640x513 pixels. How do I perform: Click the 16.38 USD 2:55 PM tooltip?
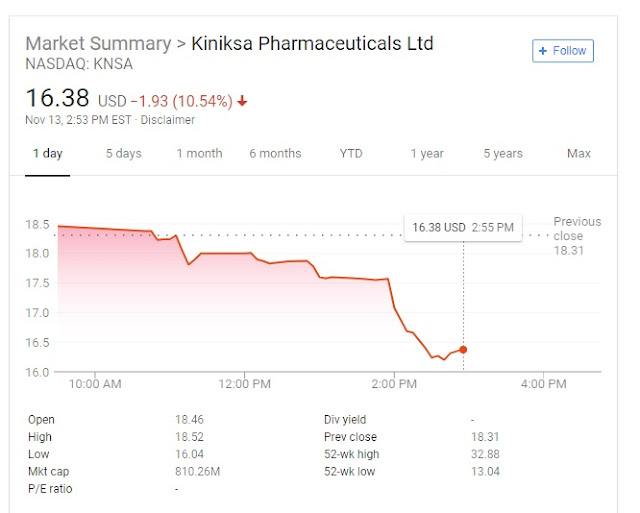click(463, 227)
